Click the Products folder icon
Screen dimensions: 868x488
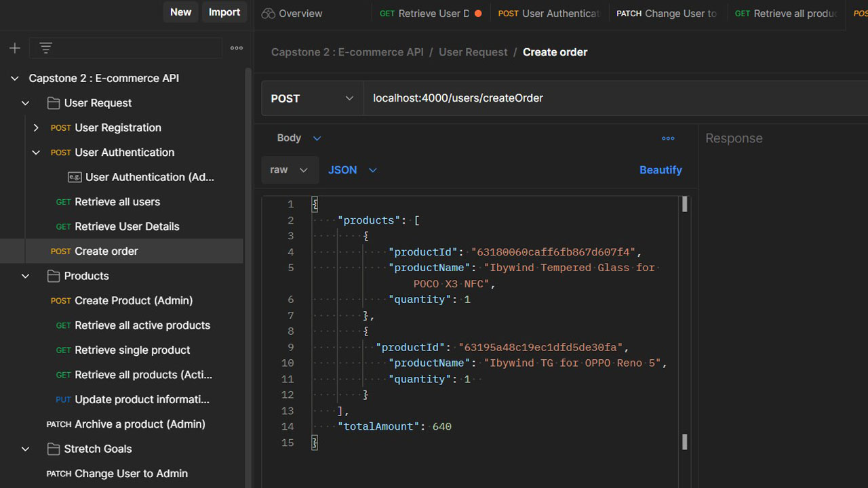coord(54,276)
